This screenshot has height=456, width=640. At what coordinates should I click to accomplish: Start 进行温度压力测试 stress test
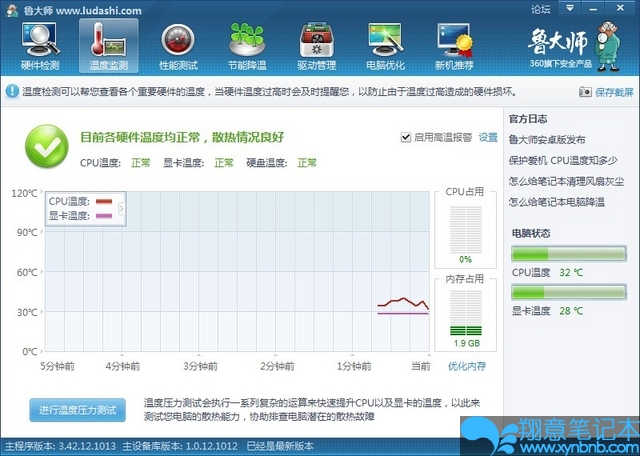[78, 410]
